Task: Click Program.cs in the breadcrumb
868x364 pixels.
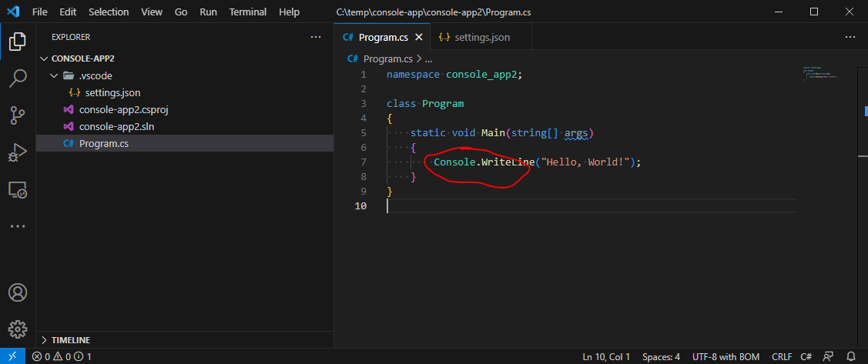Action: tap(388, 58)
